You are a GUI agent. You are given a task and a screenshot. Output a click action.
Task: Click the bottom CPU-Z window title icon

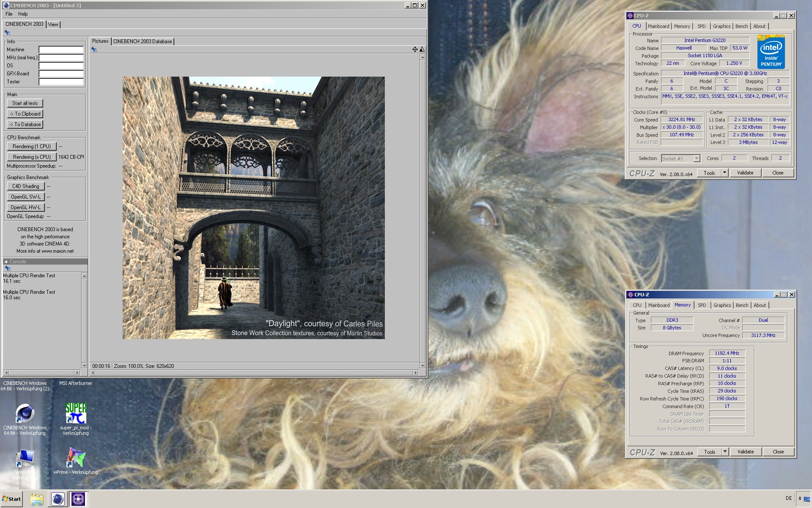pyautogui.click(x=631, y=295)
